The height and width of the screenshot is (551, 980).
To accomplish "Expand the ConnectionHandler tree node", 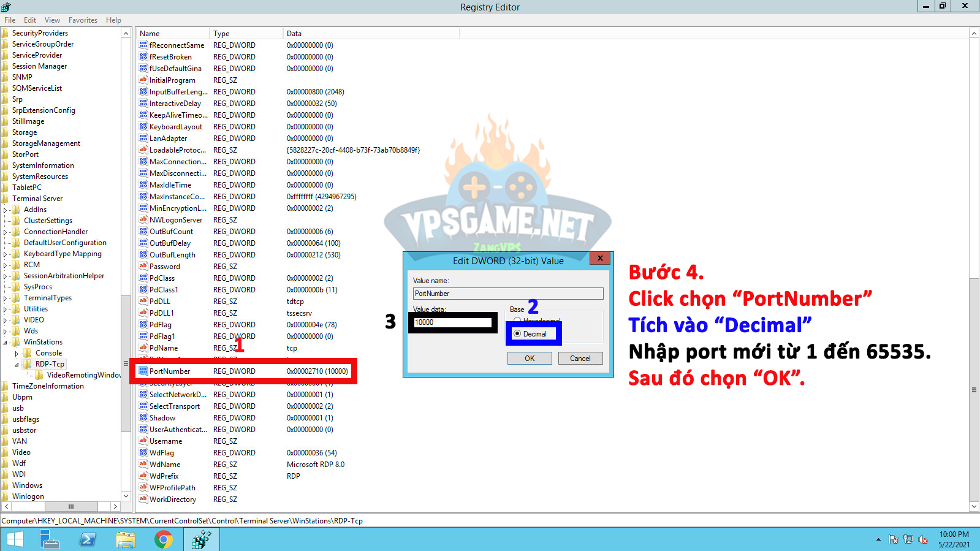I will pos(6,232).
